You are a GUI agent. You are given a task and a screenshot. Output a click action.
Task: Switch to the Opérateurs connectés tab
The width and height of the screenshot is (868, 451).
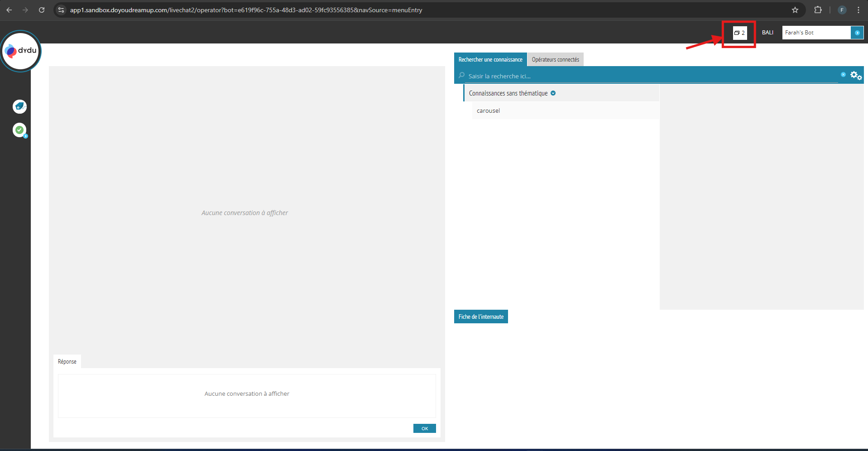[555, 60]
